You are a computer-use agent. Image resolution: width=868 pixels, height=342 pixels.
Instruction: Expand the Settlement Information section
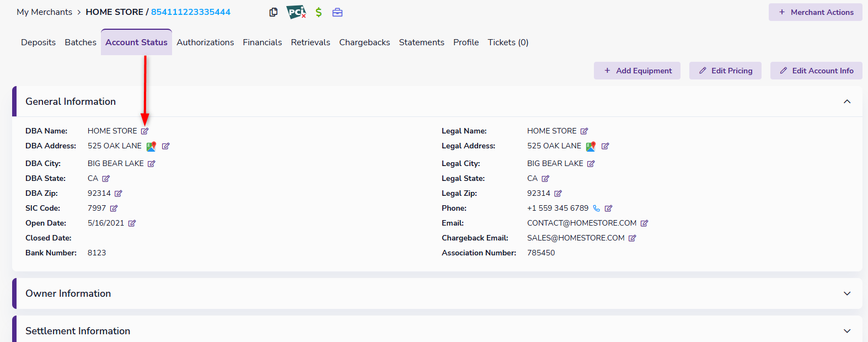(x=847, y=331)
